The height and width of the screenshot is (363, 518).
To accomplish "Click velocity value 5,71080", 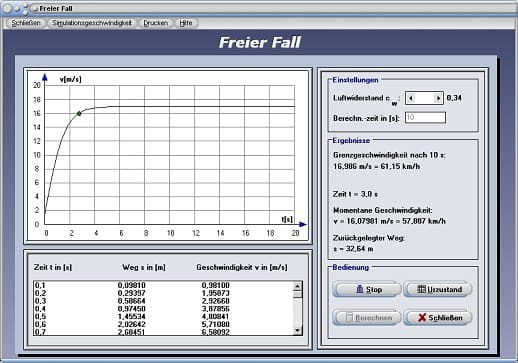I will click(216, 324).
